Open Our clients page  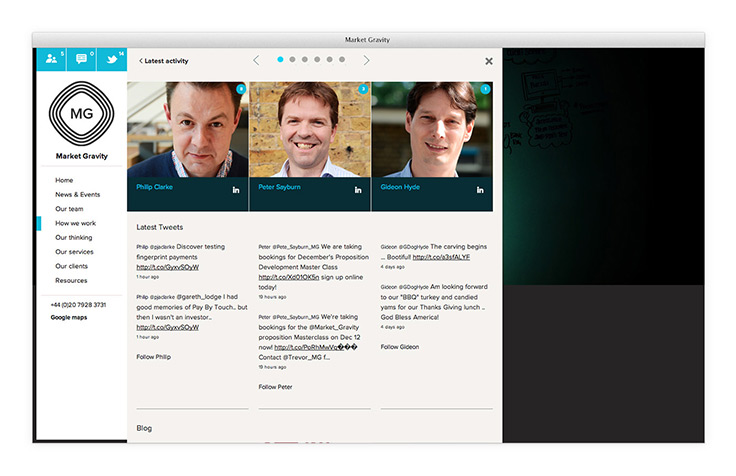[x=71, y=266]
